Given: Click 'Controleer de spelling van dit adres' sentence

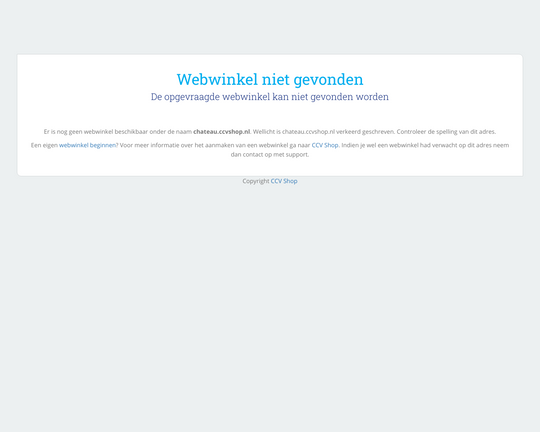Looking at the screenshot, I should 446,132.
